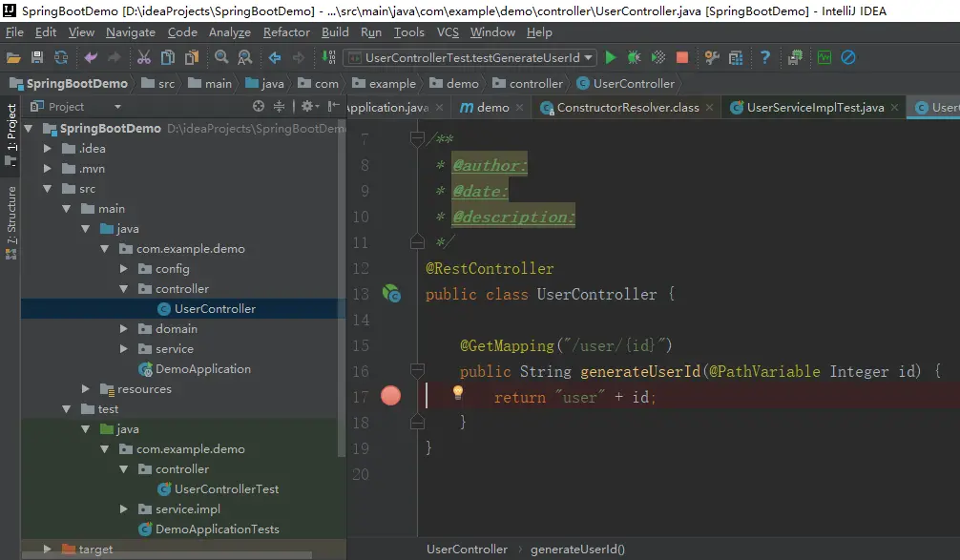
Task: Hide the Project panel with hide icon
Action: 333,107
